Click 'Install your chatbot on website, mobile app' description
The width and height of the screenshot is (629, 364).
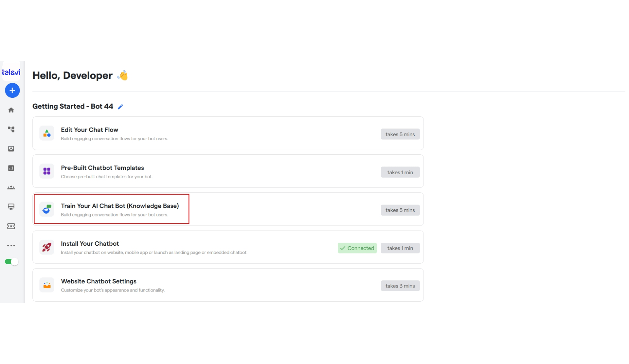pyautogui.click(x=153, y=252)
